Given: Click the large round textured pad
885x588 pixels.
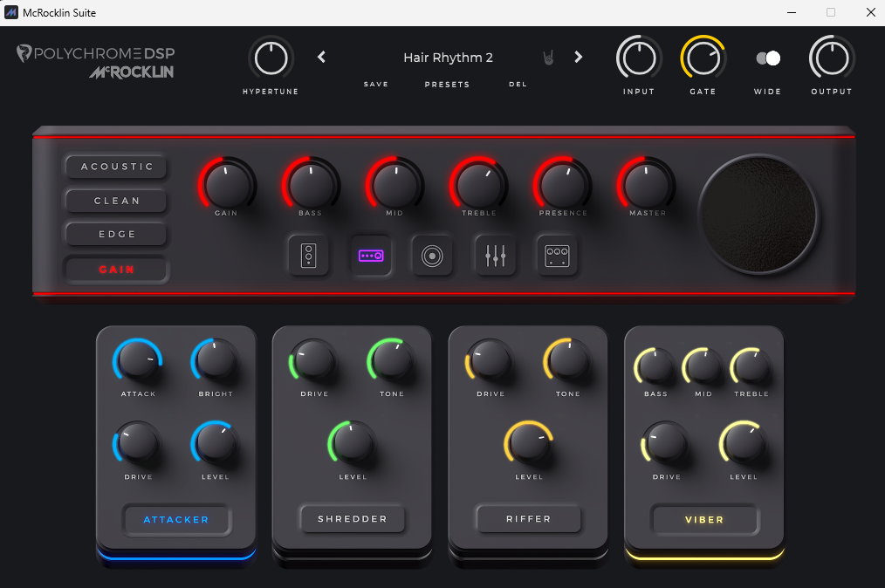Looking at the screenshot, I should click(x=758, y=214).
